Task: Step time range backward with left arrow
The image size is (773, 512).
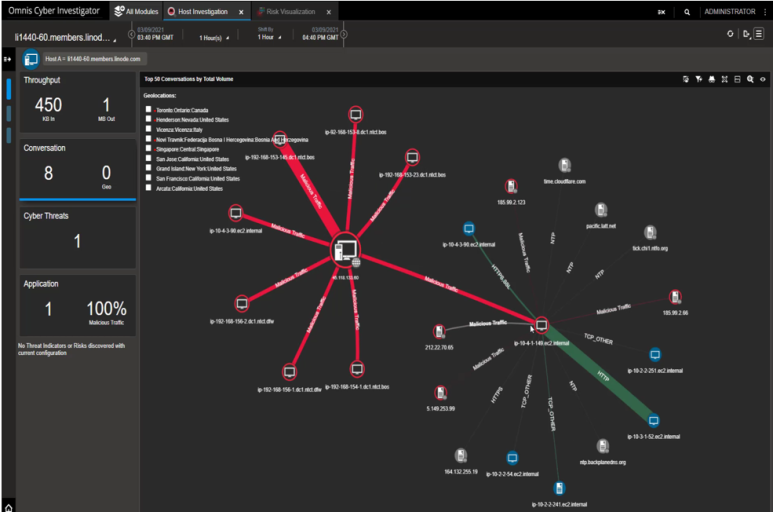Action: [131, 34]
